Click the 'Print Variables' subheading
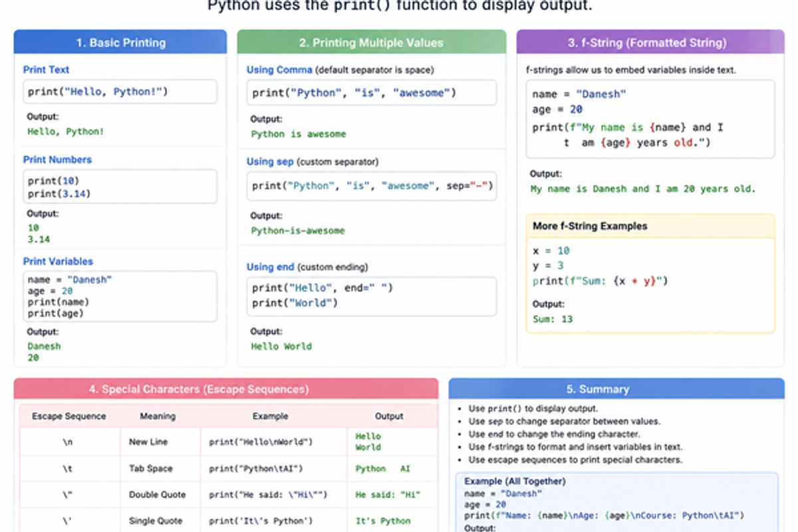This screenshot has height=532, width=798. pyautogui.click(x=58, y=261)
